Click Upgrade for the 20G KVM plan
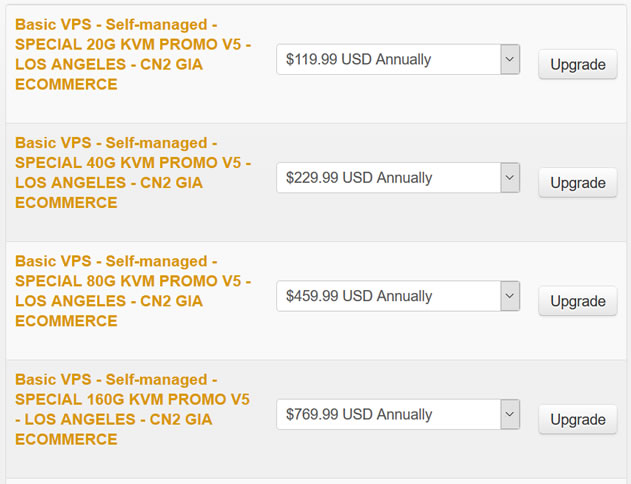Viewport: 631px width, 484px height. tap(577, 65)
